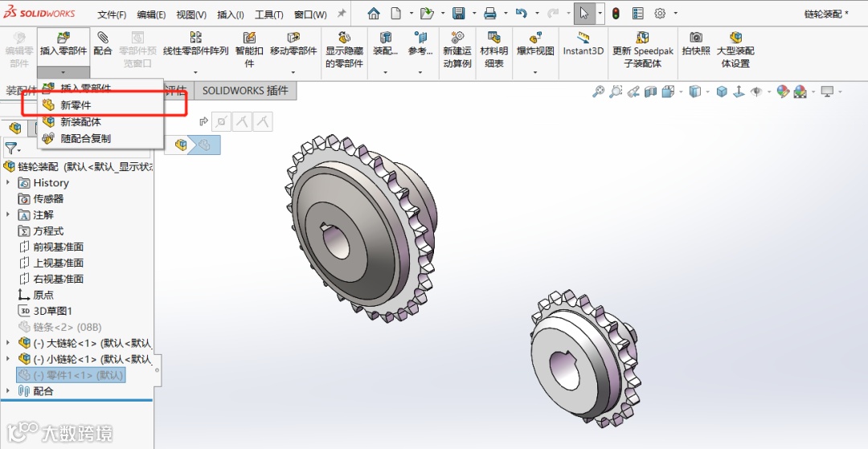Pin the menu bar with the pushpin
This screenshot has height=449, width=868.
click(x=342, y=14)
